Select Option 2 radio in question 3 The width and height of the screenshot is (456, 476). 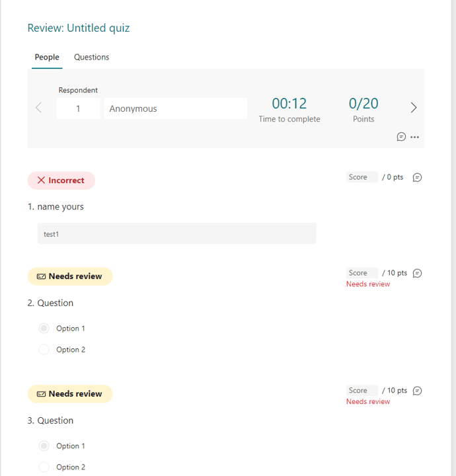click(44, 467)
